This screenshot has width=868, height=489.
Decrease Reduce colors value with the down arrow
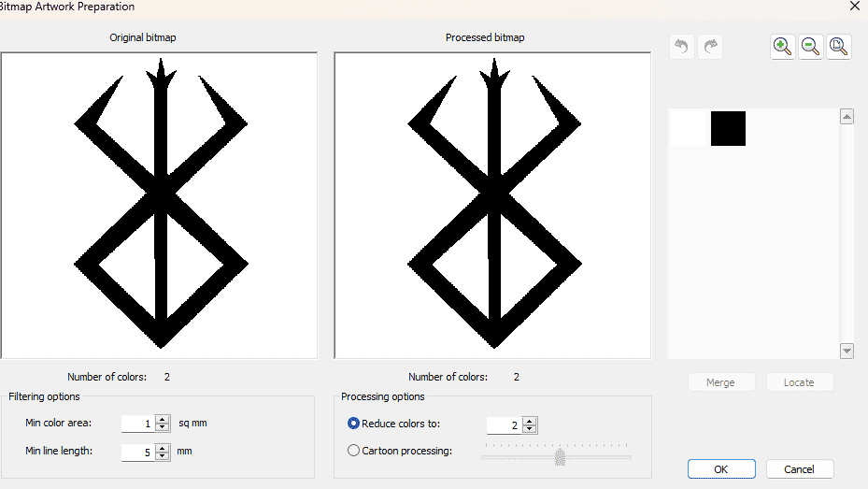pyautogui.click(x=530, y=429)
